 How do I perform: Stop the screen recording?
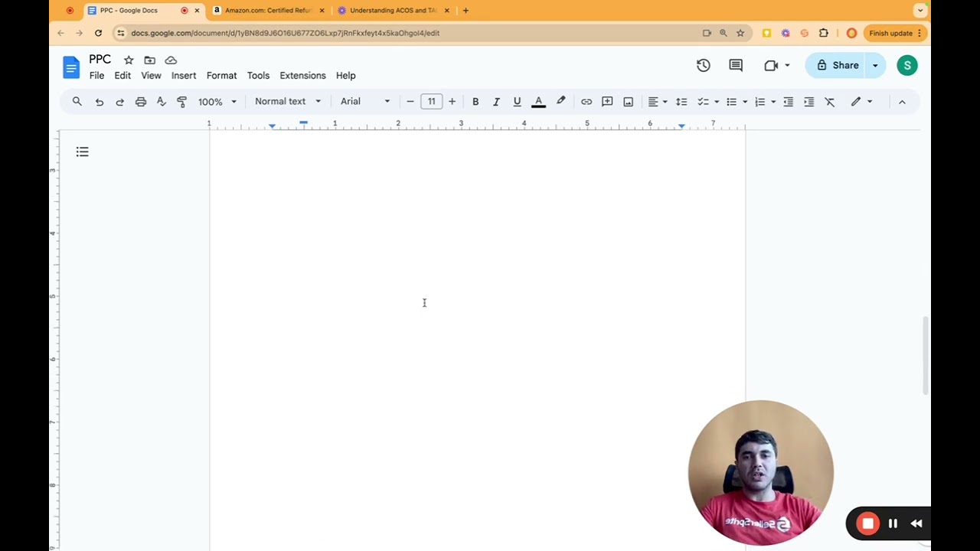pyautogui.click(x=867, y=523)
